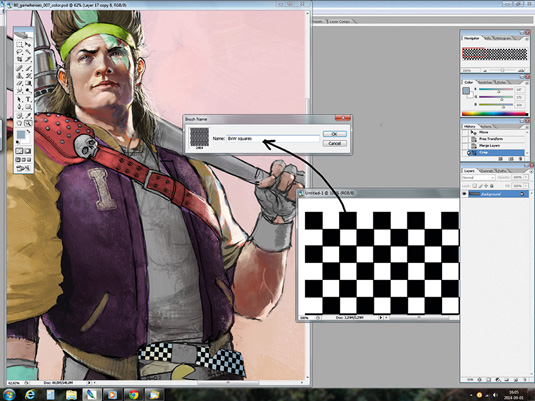
Task: Switch to the Paths tab
Action: coord(502,170)
